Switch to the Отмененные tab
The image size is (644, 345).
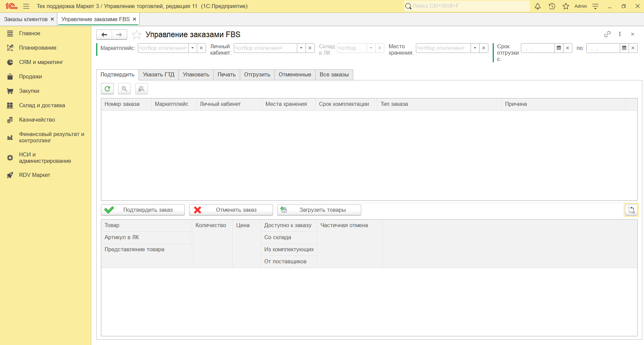pos(295,75)
